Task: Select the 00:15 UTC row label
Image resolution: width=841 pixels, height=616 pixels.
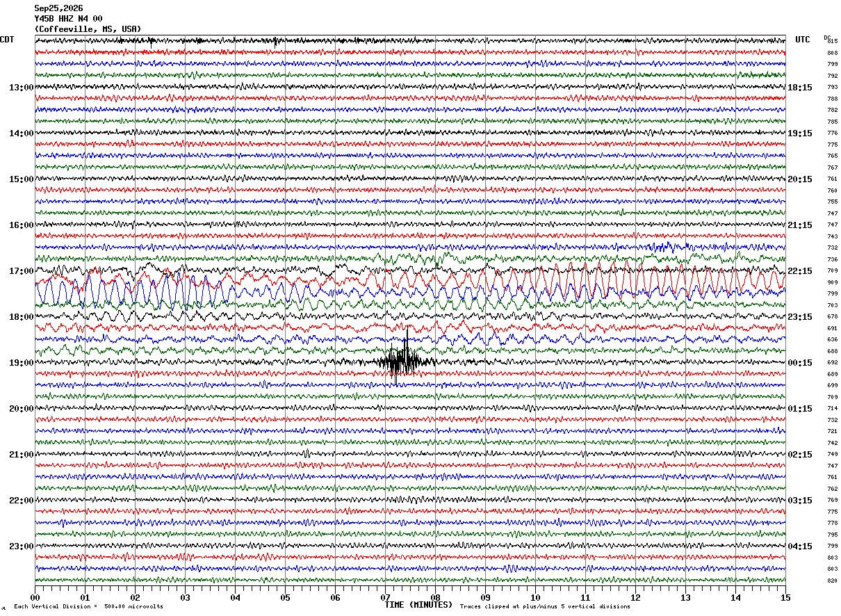Action: (x=799, y=363)
